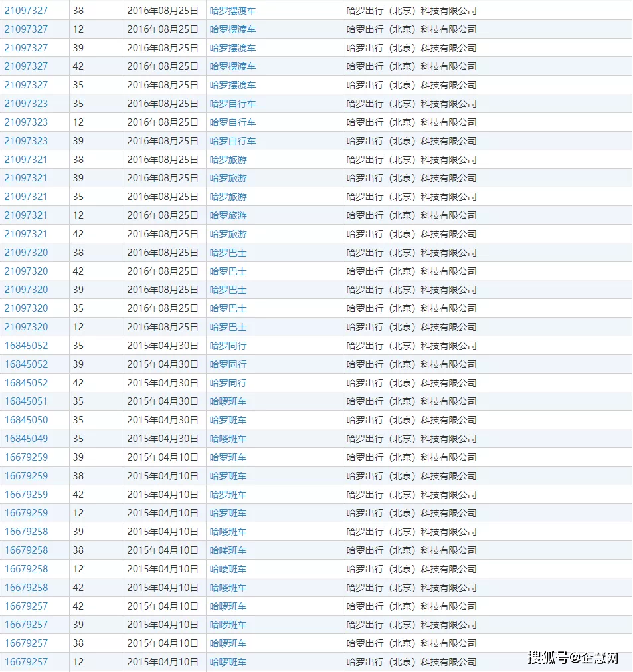633x672 pixels.
Task: Click 哈罗同行 link in 16845052 class 39 row
Action: 228,365
